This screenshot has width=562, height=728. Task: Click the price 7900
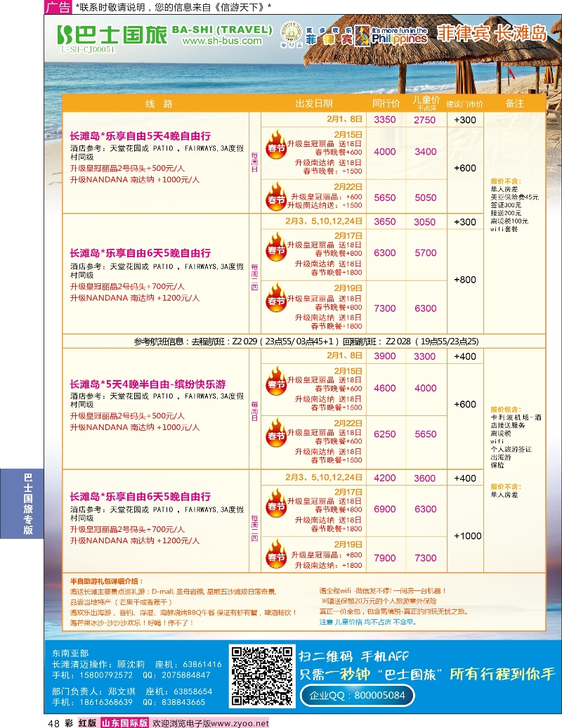tap(385, 558)
